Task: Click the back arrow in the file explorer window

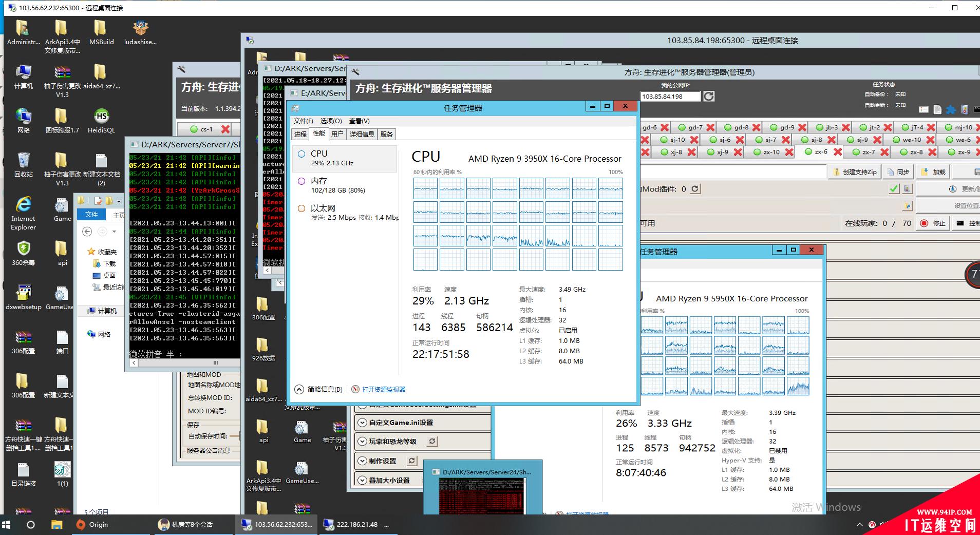Action: pyautogui.click(x=87, y=232)
